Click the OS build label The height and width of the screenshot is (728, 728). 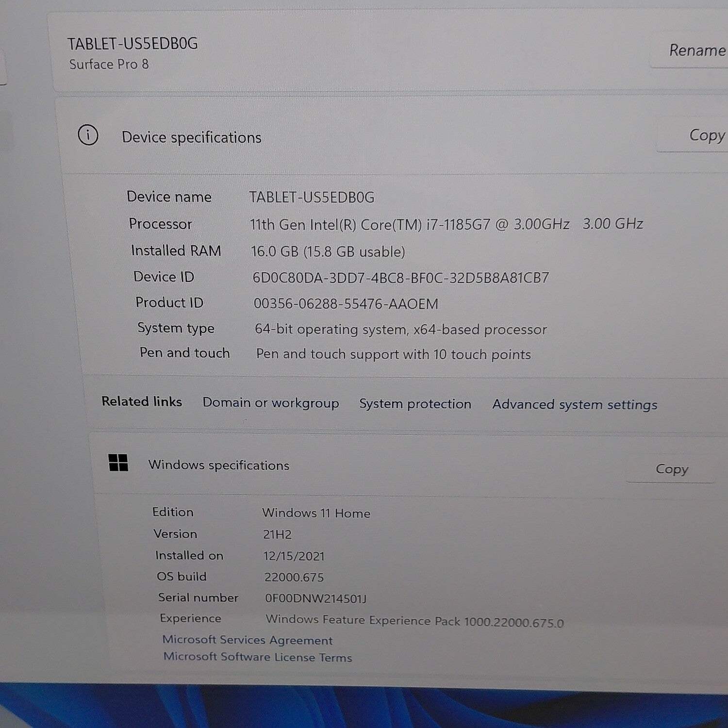tap(182, 577)
